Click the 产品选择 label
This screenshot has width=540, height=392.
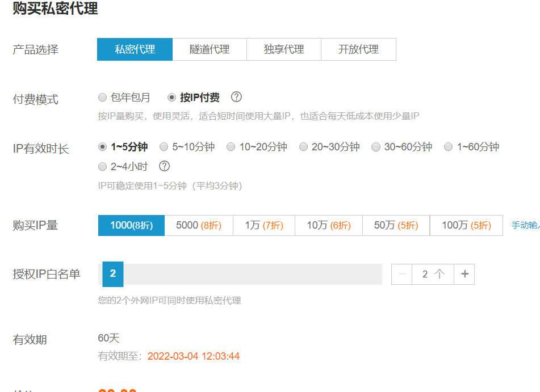tap(35, 50)
